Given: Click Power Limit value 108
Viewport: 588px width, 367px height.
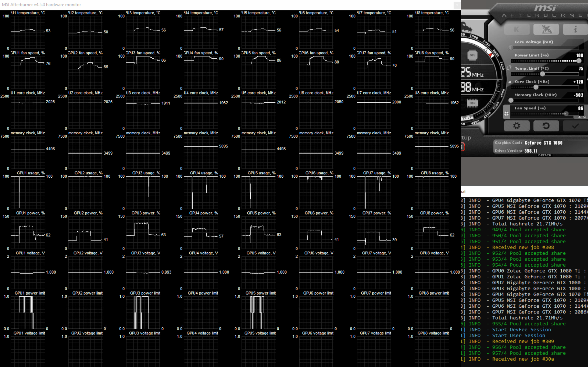Looking at the screenshot, I should (580, 55).
